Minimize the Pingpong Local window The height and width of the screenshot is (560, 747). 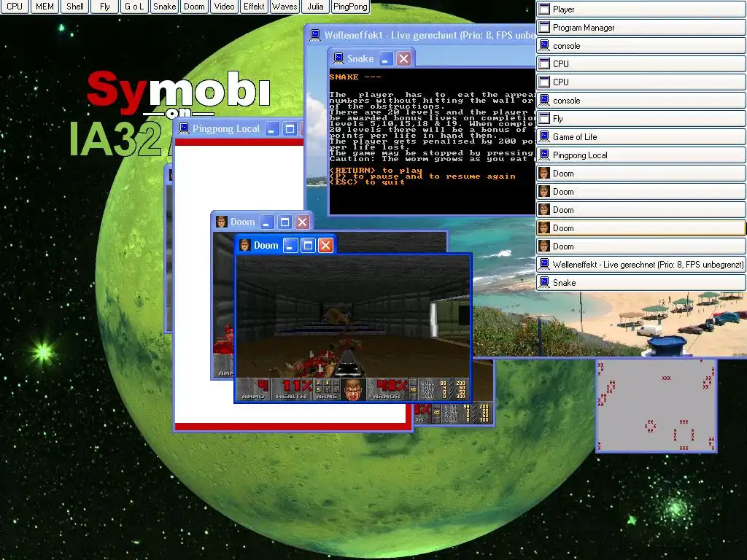pyautogui.click(x=272, y=128)
